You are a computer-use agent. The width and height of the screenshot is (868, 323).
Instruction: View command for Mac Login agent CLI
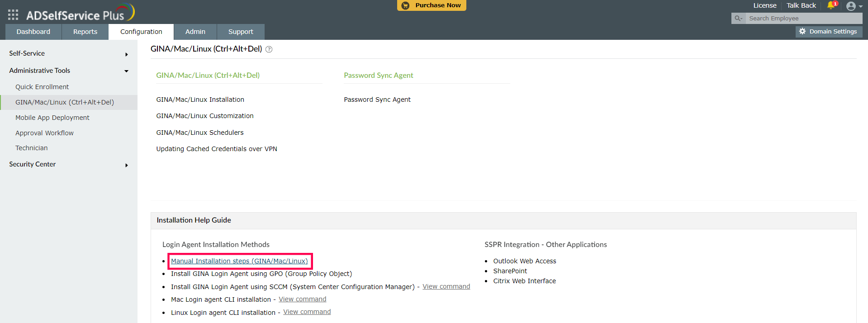click(x=303, y=299)
